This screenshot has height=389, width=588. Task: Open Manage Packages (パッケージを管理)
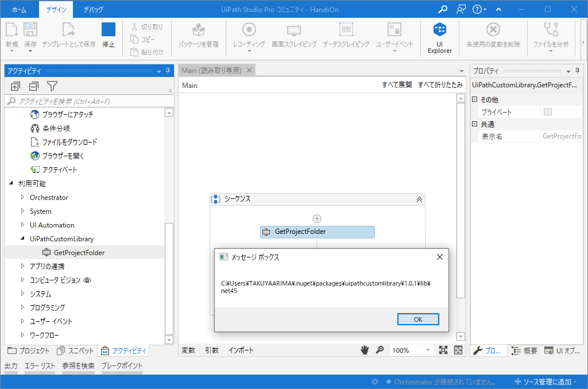coord(198,35)
